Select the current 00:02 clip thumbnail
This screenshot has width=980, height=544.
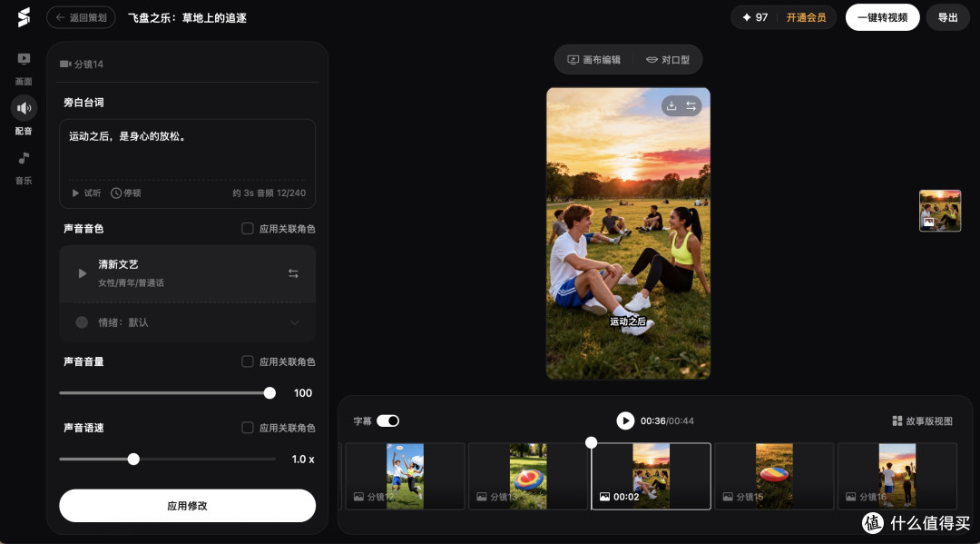click(651, 476)
